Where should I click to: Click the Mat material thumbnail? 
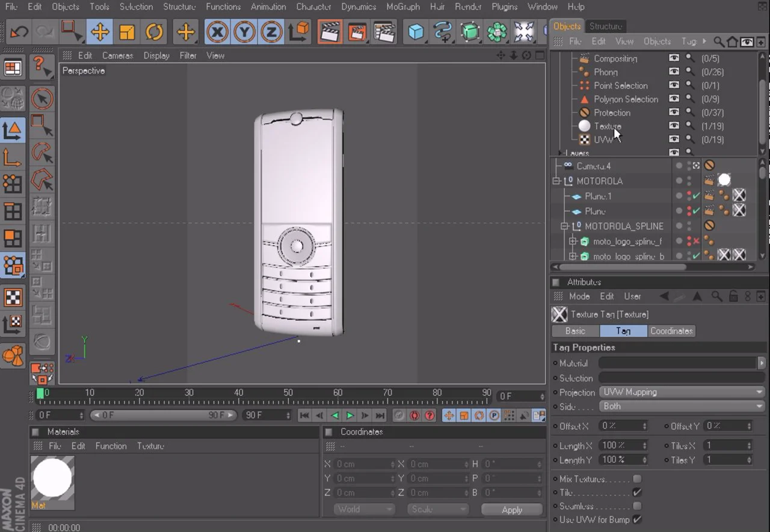coord(52,482)
